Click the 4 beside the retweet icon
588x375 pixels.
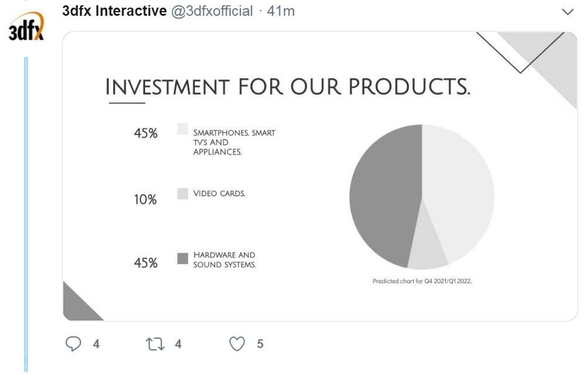coord(178,344)
